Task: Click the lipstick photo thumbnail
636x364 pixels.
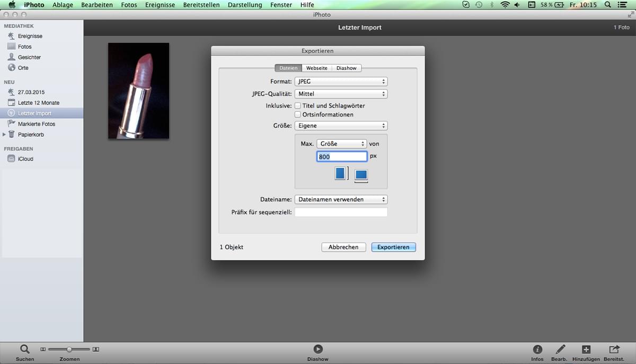Action: coord(138,91)
